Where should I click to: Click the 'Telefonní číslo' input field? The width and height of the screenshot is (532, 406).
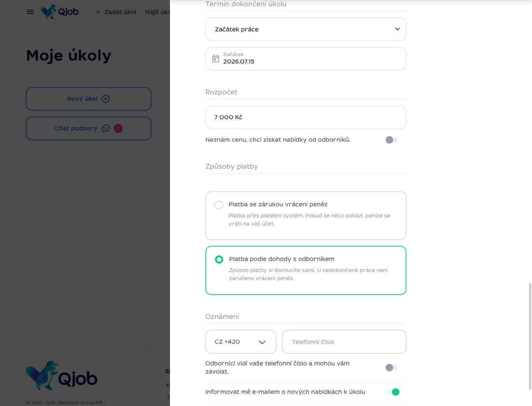coord(344,342)
